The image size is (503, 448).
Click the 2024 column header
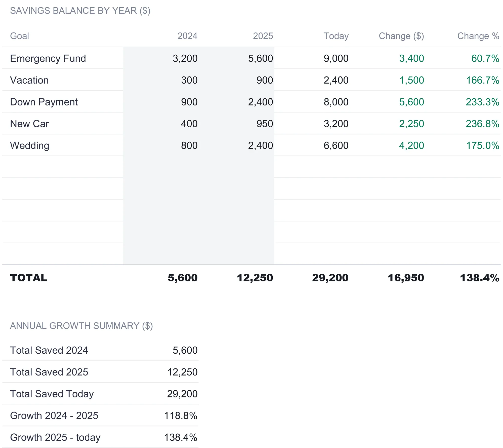coord(187,36)
